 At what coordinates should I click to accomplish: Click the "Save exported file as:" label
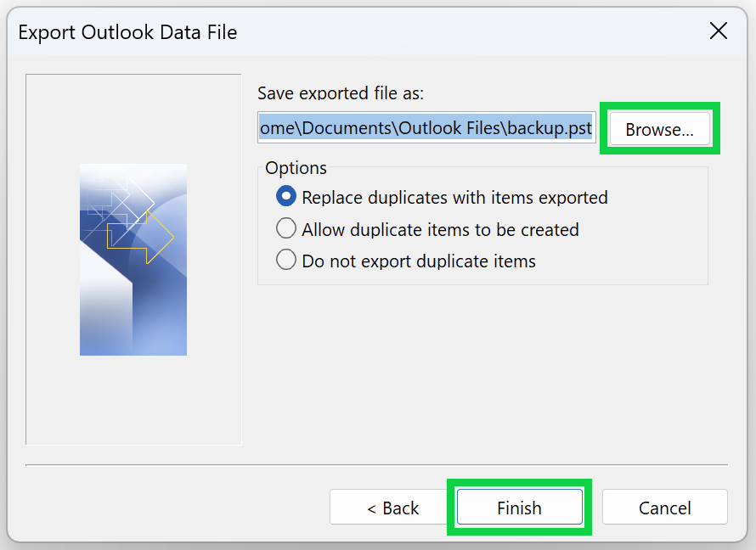pyautogui.click(x=341, y=93)
